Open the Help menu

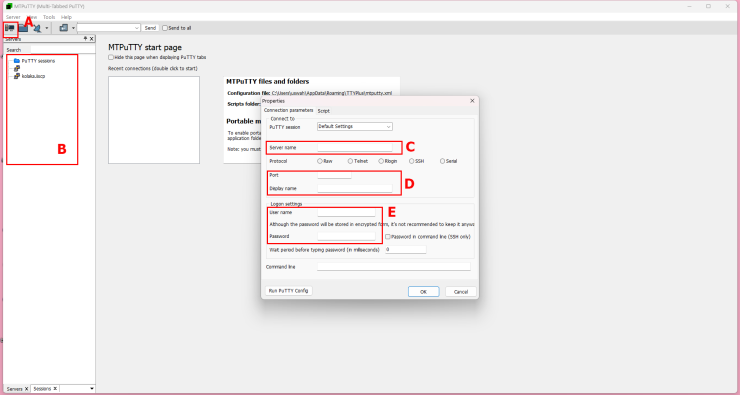tap(66, 17)
